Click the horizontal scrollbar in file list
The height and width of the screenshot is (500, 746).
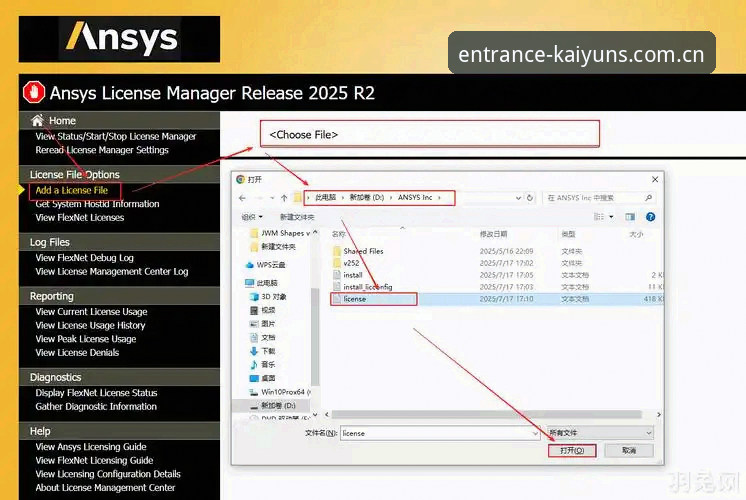coord(486,414)
